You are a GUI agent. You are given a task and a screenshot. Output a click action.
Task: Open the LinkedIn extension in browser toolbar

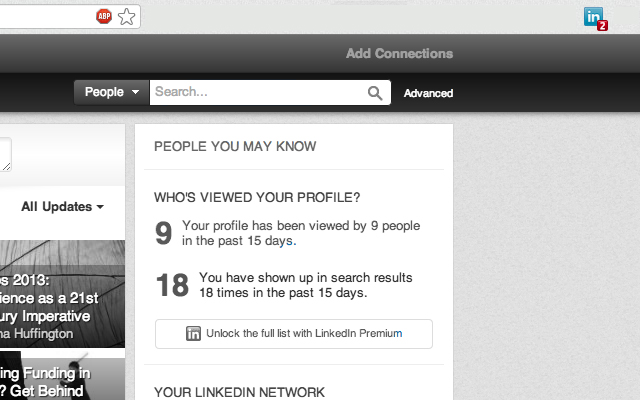point(595,17)
